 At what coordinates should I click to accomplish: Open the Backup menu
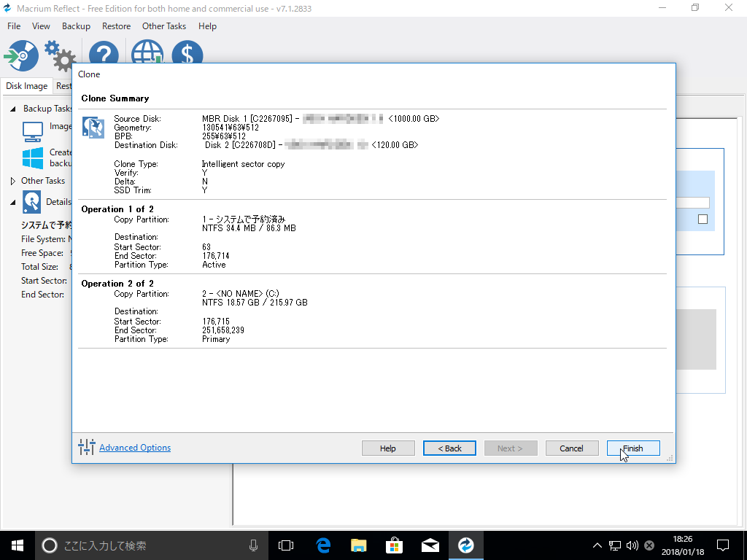76,26
